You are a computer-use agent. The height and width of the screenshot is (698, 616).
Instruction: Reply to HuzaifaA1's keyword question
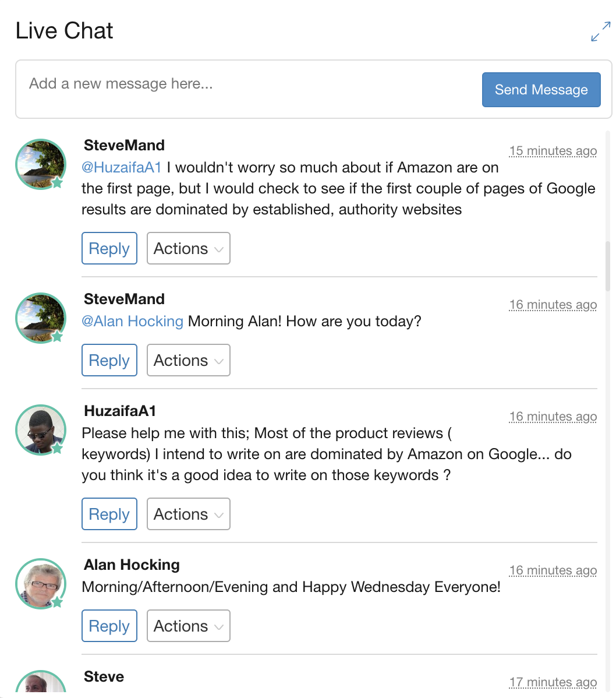coord(109,514)
